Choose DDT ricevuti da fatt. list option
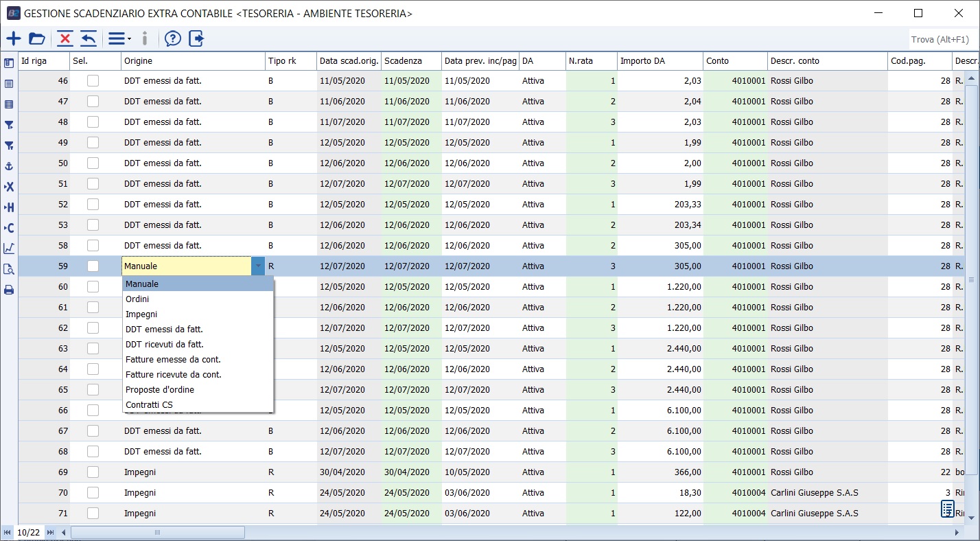This screenshot has height=541, width=980. 198,345
